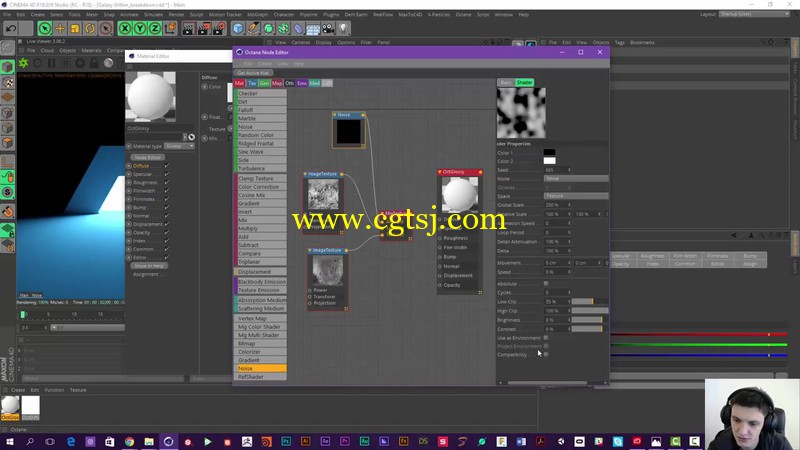Image resolution: width=800 pixels, height=450 pixels.
Task: Click Render View clapperboard icon
Action: pyautogui.click(x=188, y=29)
